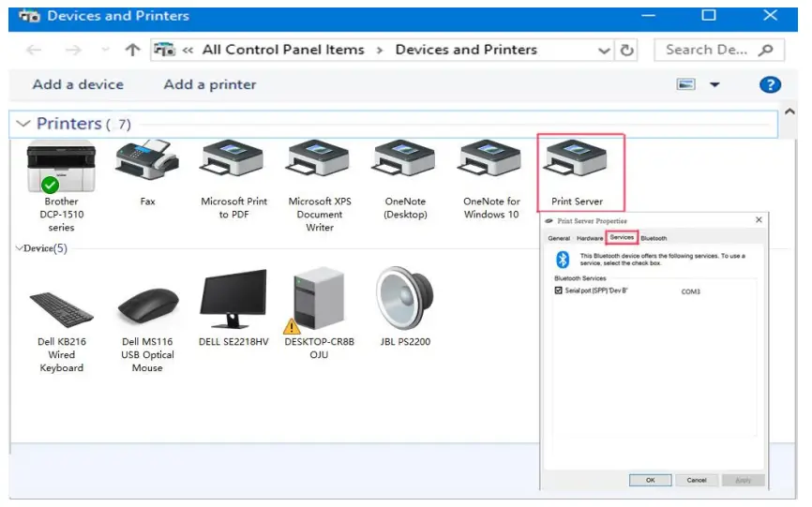Select the Microsoft XPS Document Writer printer
Image resolution: width=812 pixels, height=507 pixels.
[320, 186]
